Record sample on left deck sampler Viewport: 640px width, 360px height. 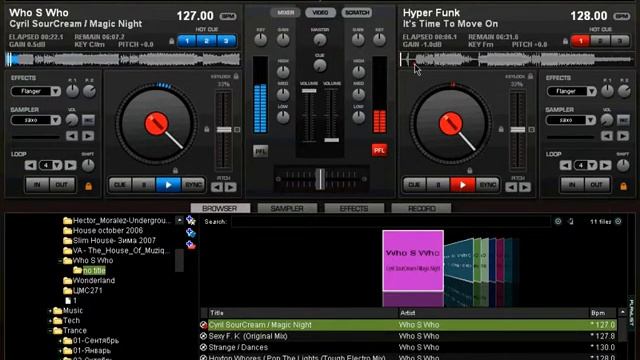tap(88, 120)
